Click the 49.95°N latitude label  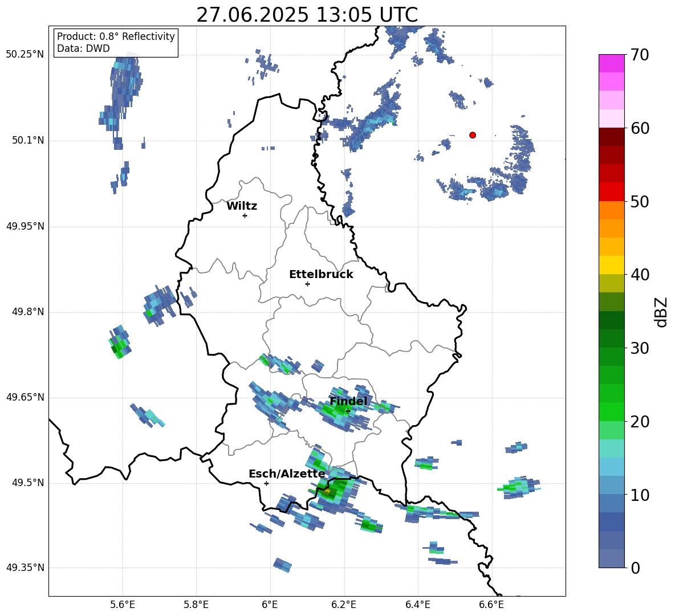pos(25,226)
